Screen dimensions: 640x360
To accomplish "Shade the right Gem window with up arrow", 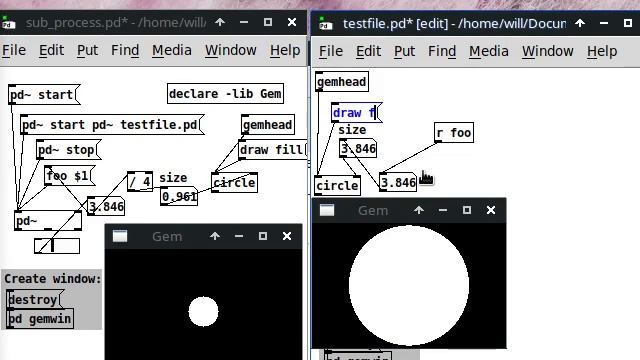I will point(419,210).
